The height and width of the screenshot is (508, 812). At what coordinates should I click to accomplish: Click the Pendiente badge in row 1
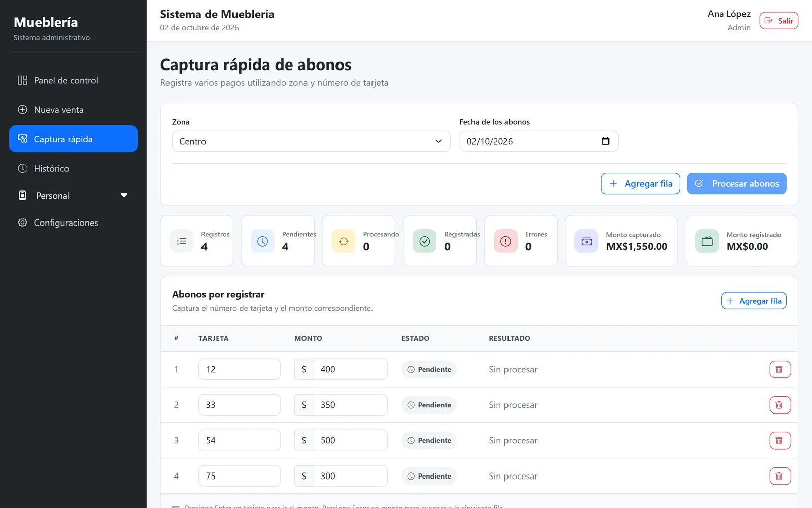click(429, 369)
